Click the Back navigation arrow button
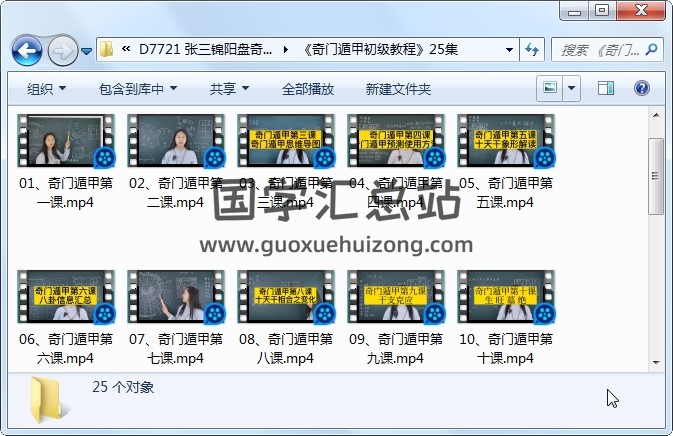 (27, 49)
